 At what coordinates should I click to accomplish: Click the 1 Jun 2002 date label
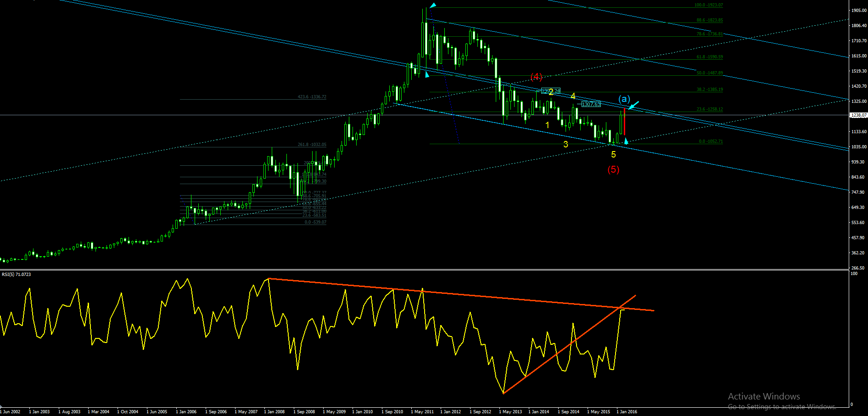(10, 412)
